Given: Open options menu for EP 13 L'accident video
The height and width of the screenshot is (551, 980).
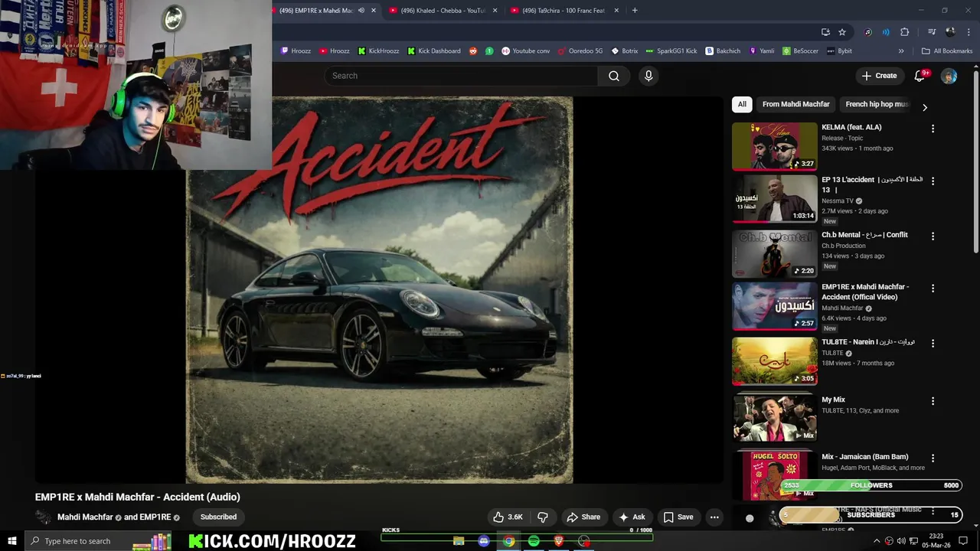Looking at the screenshot, I should (x=933, y=181).
